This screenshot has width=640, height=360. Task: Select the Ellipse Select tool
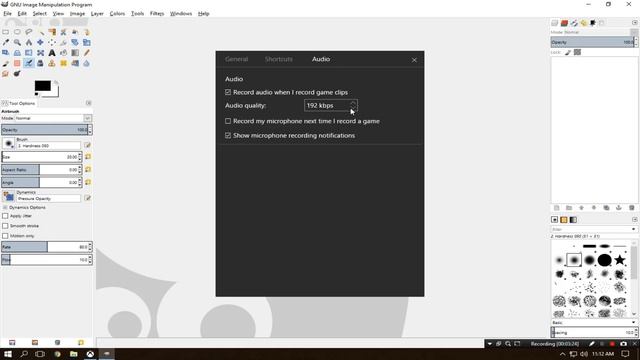coord(17,32)
